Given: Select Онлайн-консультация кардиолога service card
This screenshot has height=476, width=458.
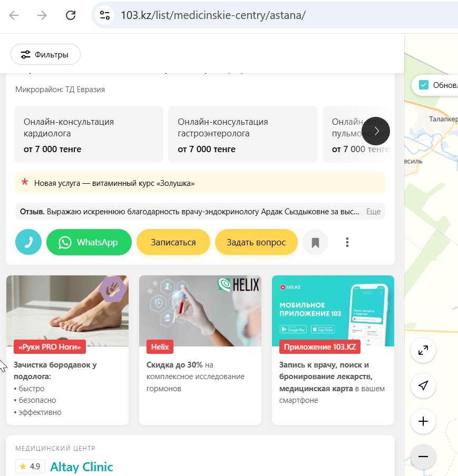Looking at the screenshot, I should click(89, 134).
